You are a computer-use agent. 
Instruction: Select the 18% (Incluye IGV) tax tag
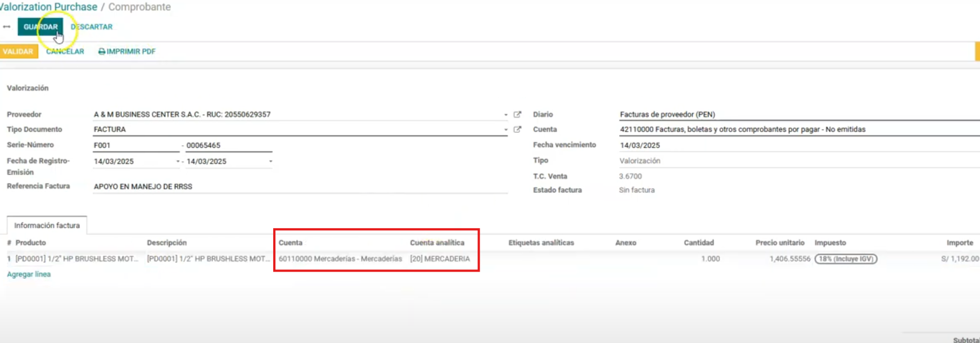pos(846,259)
